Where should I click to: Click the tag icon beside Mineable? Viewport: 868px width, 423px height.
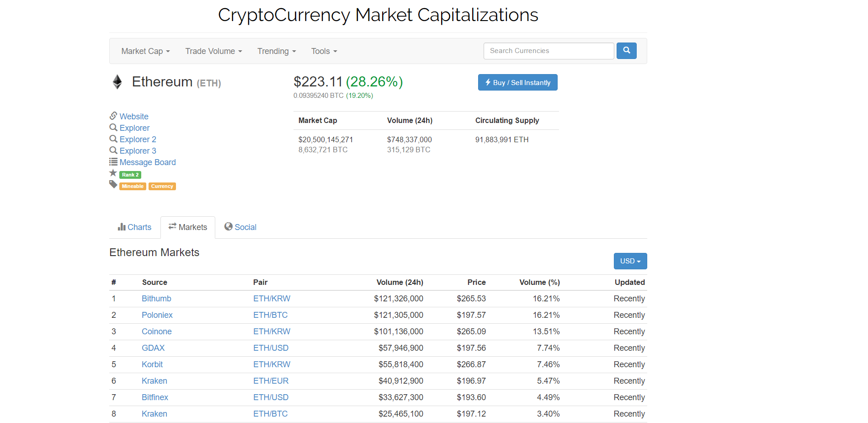click(113, 184)
